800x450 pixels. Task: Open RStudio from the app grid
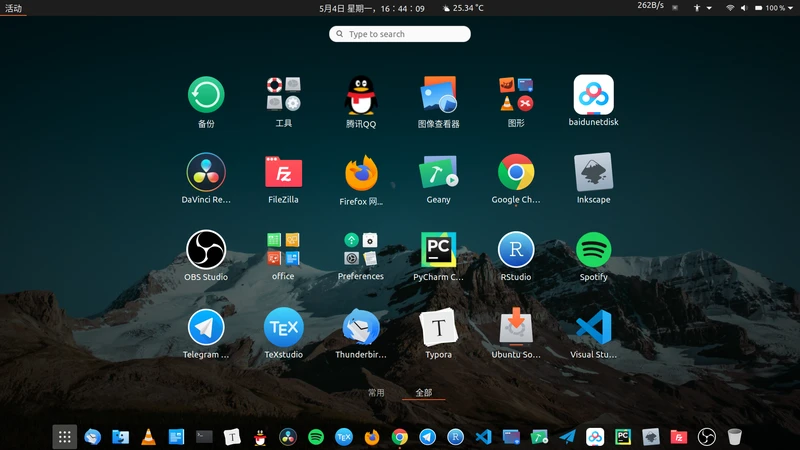coord(516,249)
